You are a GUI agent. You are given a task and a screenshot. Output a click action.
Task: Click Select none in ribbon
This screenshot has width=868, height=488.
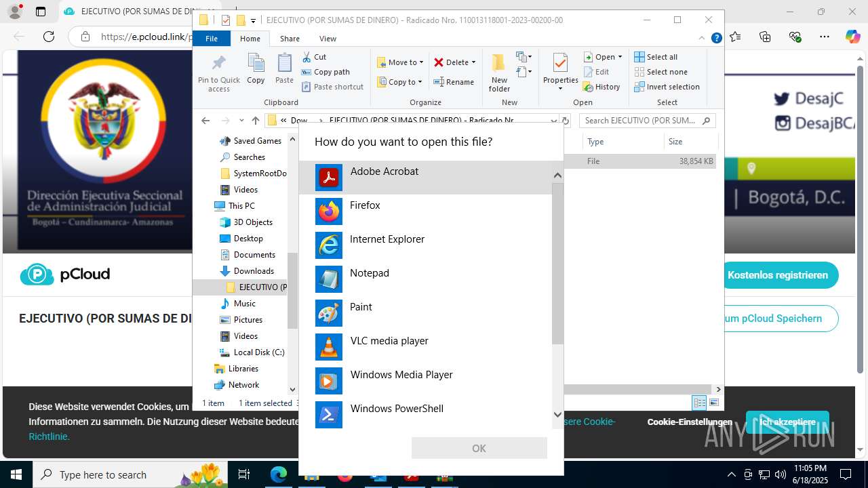(x=660, y=72)
